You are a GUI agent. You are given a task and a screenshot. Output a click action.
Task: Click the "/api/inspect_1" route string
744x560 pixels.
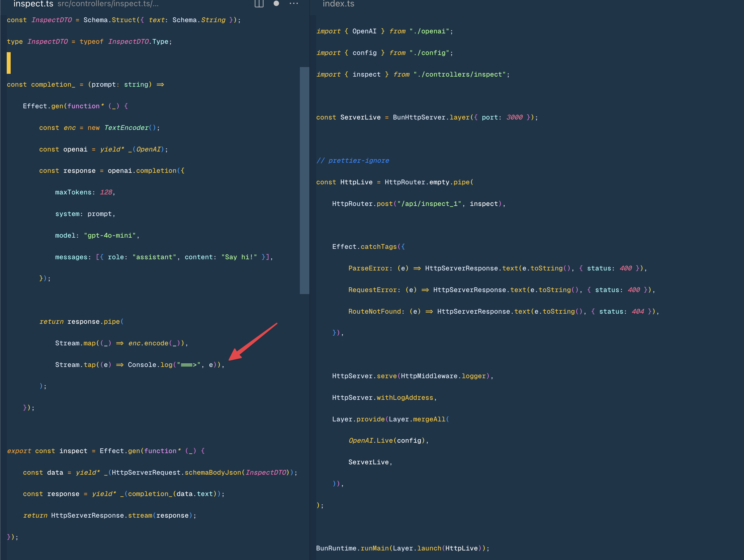(x=429, y=204)
